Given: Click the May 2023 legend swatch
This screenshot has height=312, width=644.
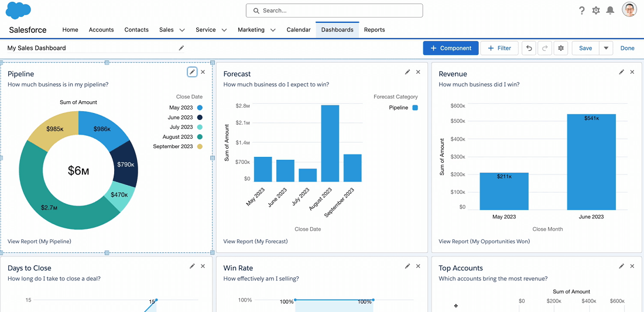Looking at the screenshot, I should pyautogui.click(x=200, y=108).
